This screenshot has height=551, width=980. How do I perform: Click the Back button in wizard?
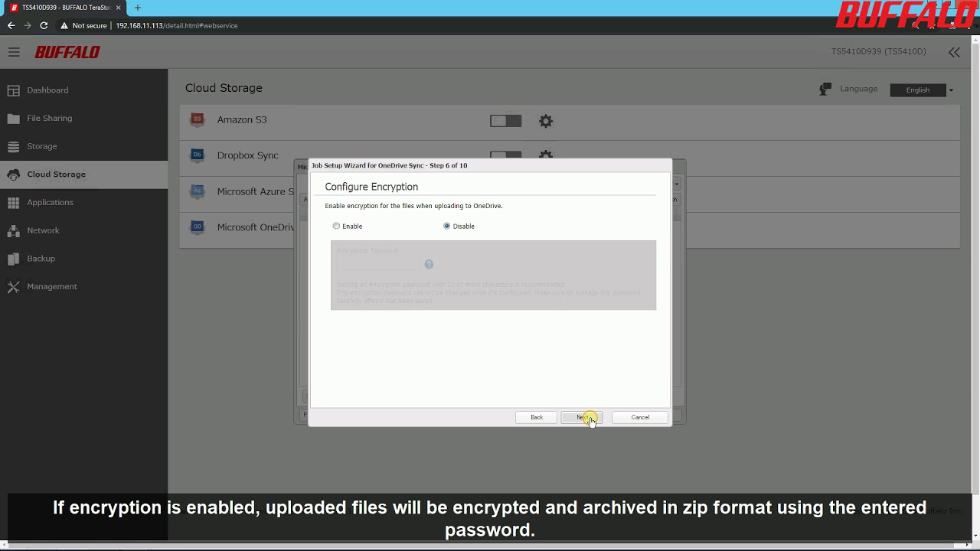pos(537,417)
